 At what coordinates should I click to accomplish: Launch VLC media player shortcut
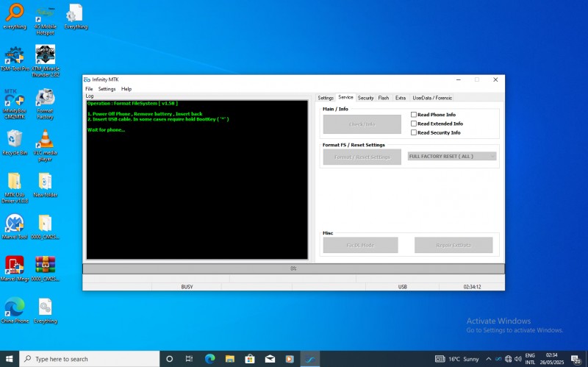click(x=46, y=146)
